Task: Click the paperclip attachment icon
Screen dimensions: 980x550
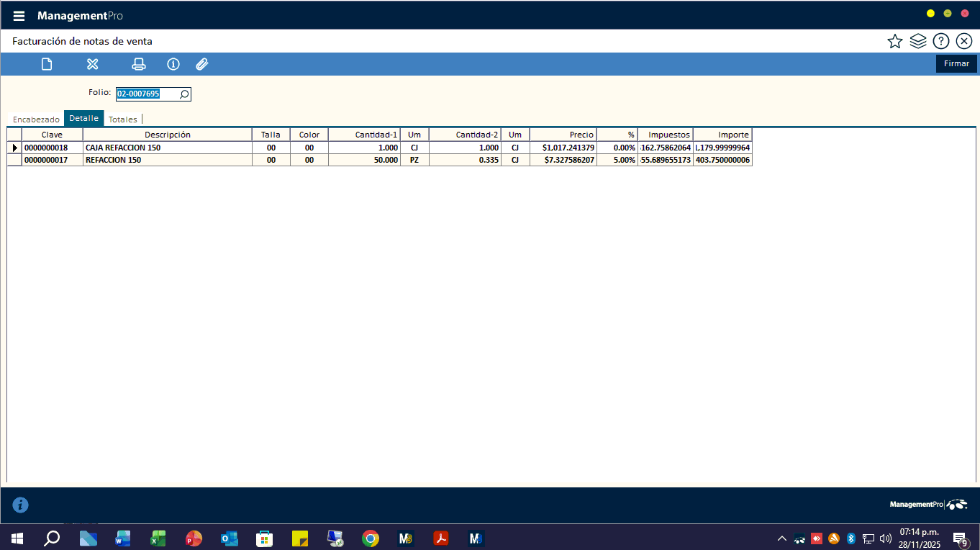Action: tap(202, 64)
